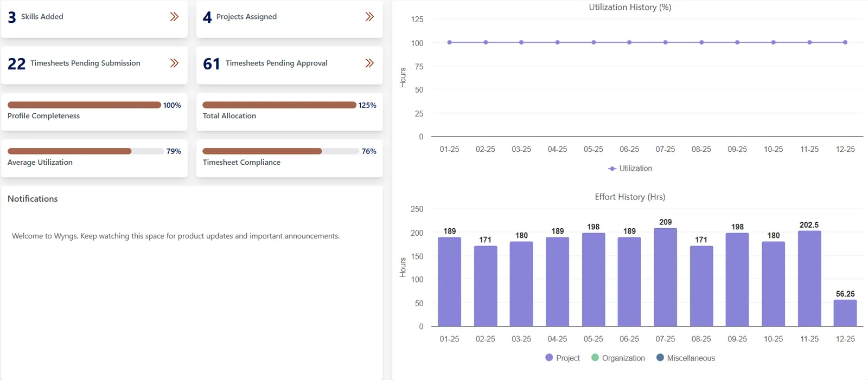Click the 05-25 effort bar labeled 198
This screenshot has width=868, height=380.
[x=593, y=280]
